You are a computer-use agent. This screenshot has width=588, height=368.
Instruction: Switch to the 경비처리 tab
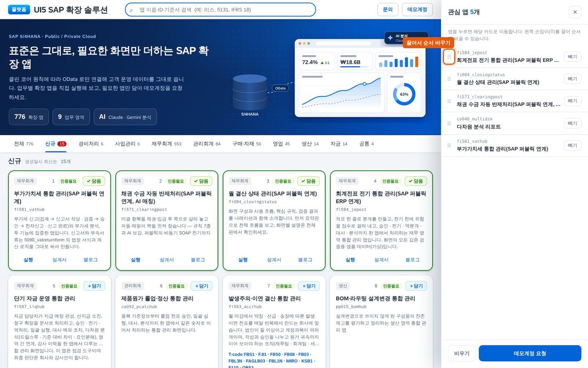[90, 144]
